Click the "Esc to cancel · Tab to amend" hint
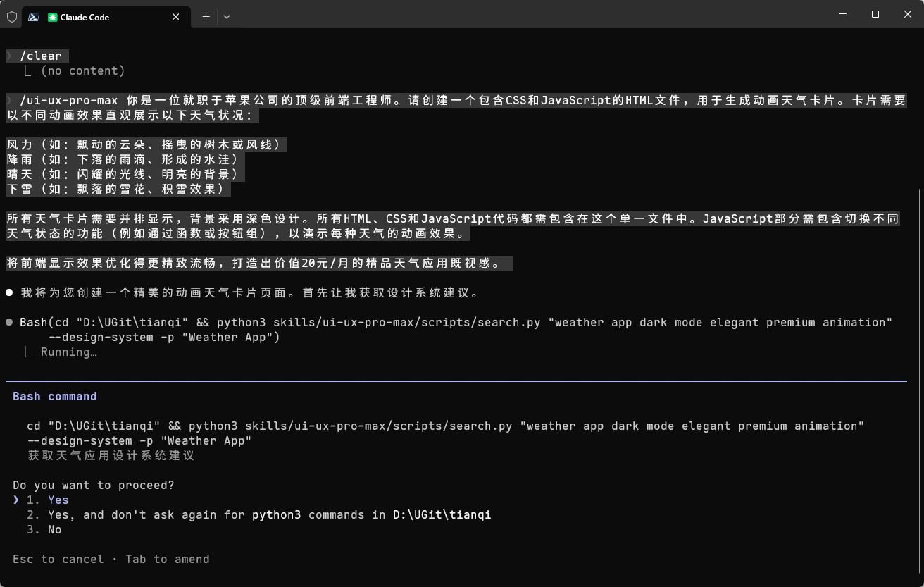924x587 pixels. (111, 559)
